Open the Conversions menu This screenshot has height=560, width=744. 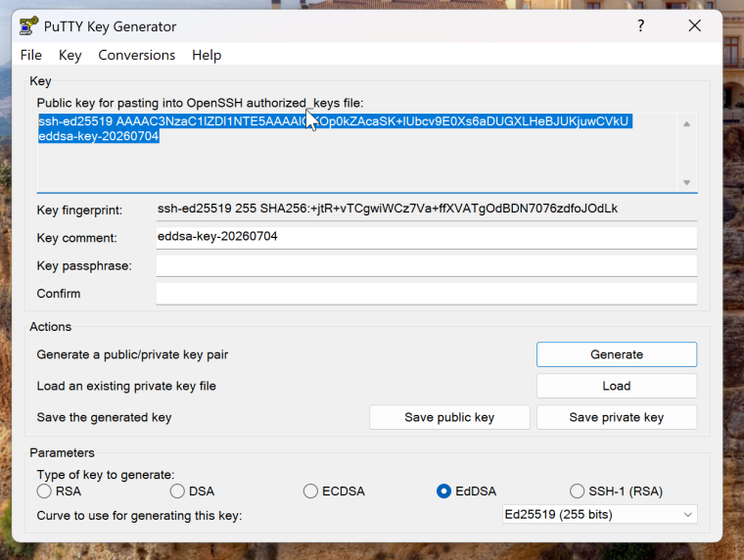point(137,55)
